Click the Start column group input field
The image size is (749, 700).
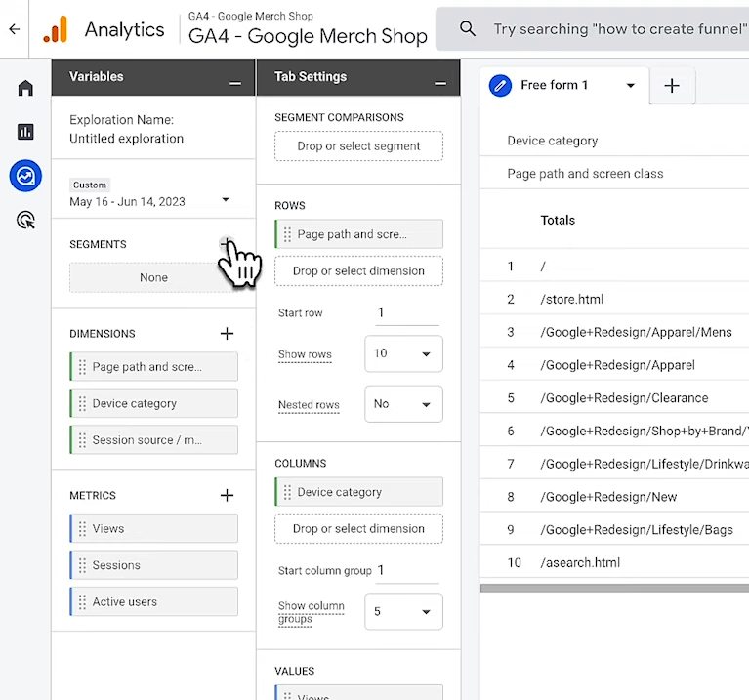click(407, 570)
